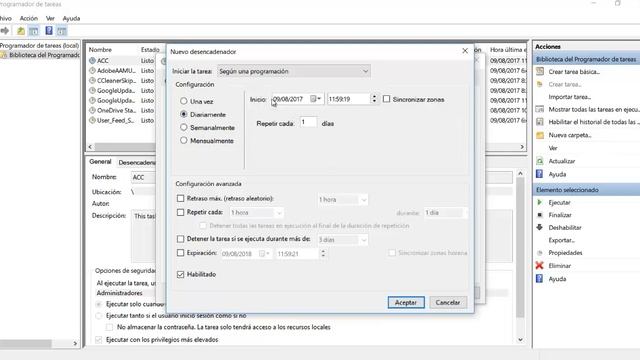Click the Ejecutar green play icon
Screen dimensions: 640x360
(540, 202)
